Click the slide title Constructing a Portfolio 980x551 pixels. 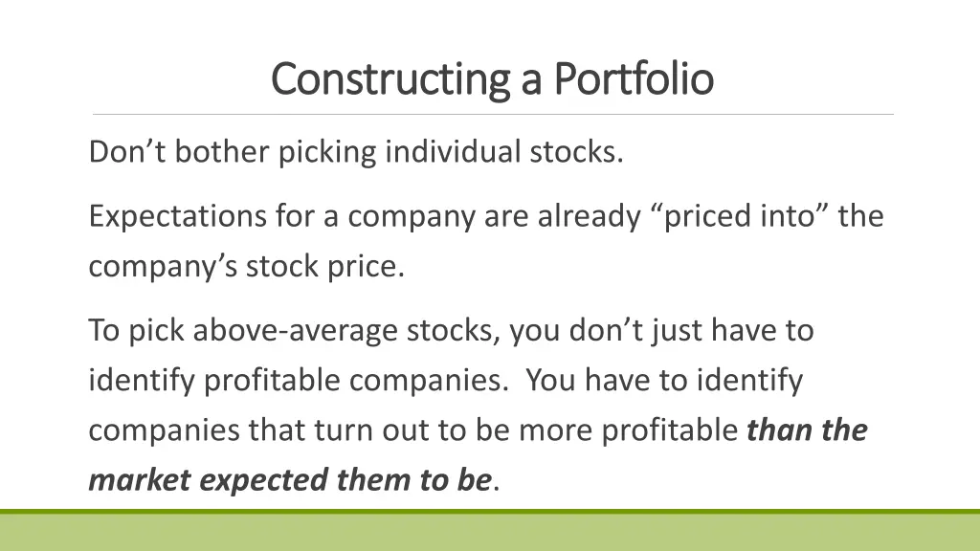click(492, 80)
